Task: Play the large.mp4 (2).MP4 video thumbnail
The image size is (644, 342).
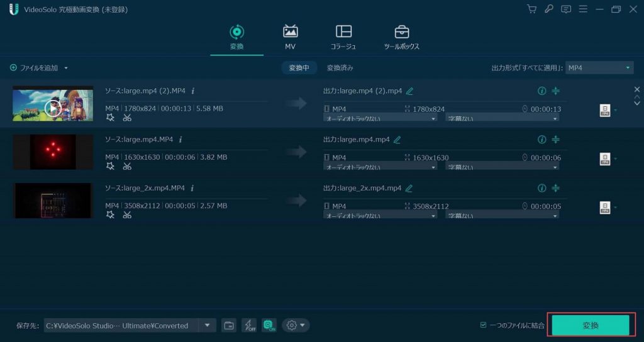Action: tap(53, 108)
